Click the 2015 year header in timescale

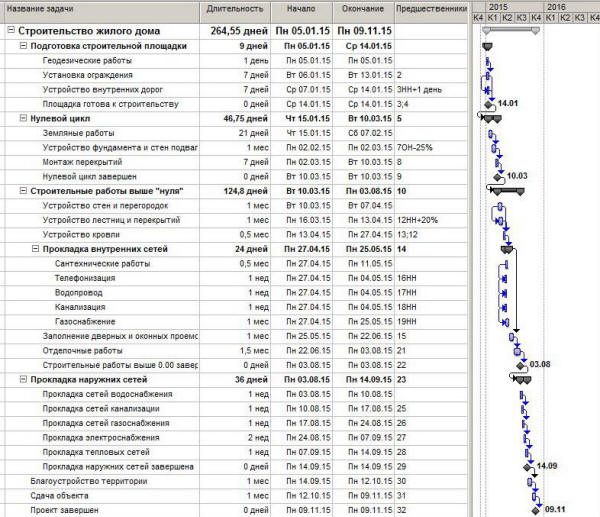[515, 7]
